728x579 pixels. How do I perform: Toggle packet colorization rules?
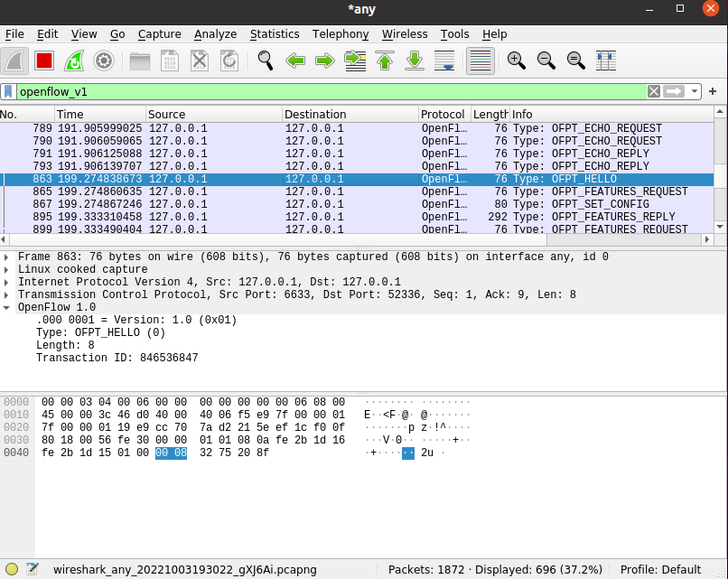pyautogui.click(x=481, y=61)
